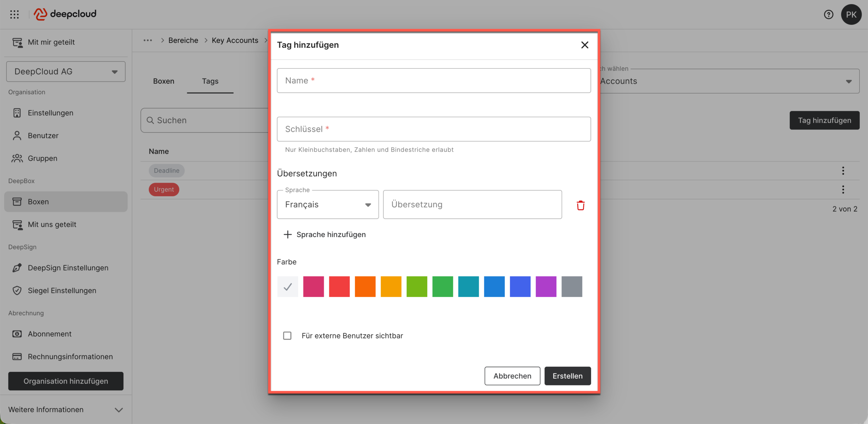Select the checked default color swatch
Image resolution: width=868 pixels, height=424 pixels.
tap(288, 287)
